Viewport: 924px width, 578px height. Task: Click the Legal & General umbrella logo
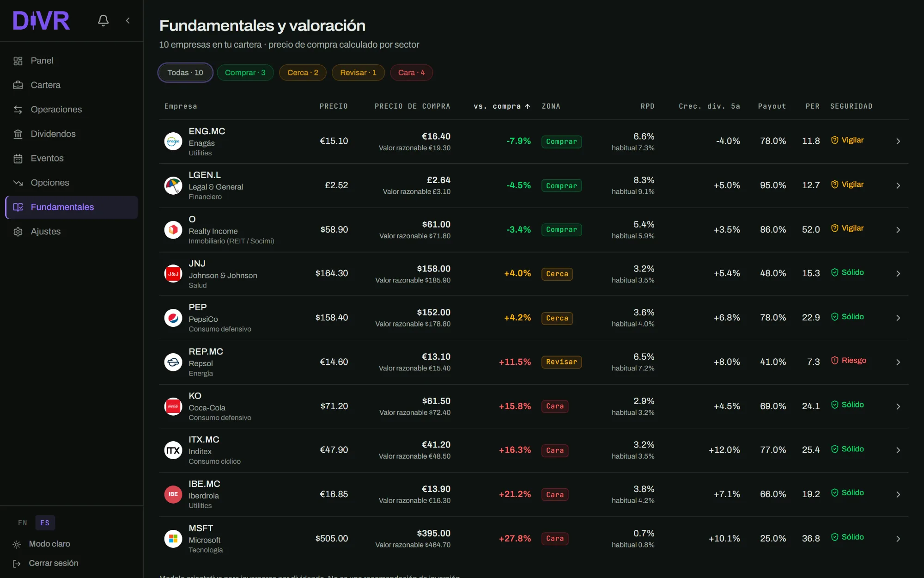click(173, 185)
